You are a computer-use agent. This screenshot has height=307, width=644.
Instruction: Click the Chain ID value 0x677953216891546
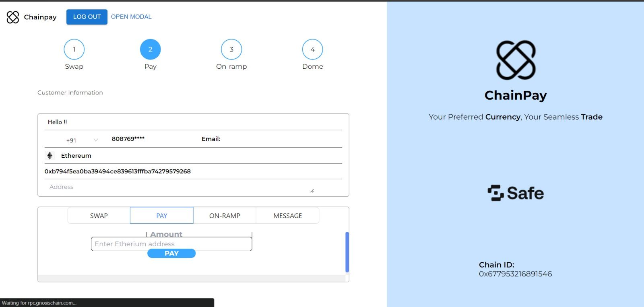515,274
